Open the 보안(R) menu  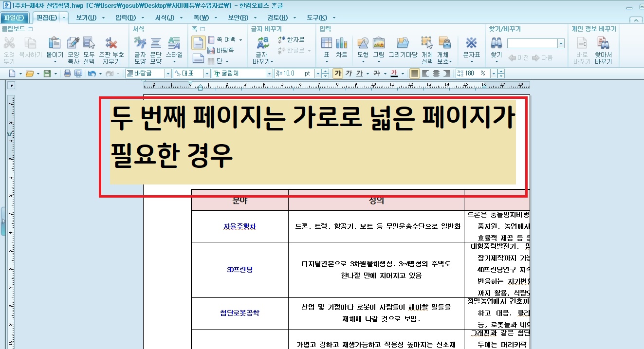239,18
